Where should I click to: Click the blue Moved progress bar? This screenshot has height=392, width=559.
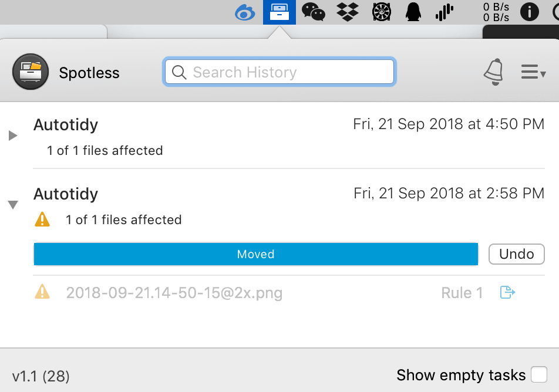tap(255, 254)
